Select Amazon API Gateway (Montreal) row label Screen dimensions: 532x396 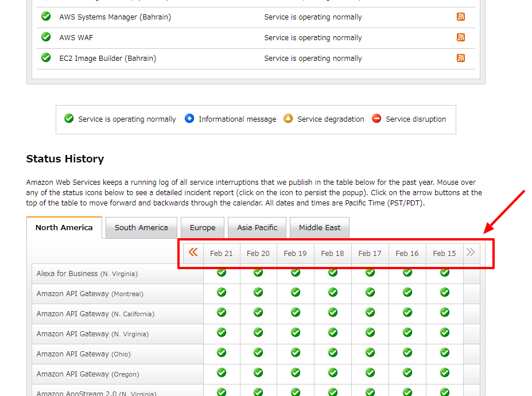point(90,294)
